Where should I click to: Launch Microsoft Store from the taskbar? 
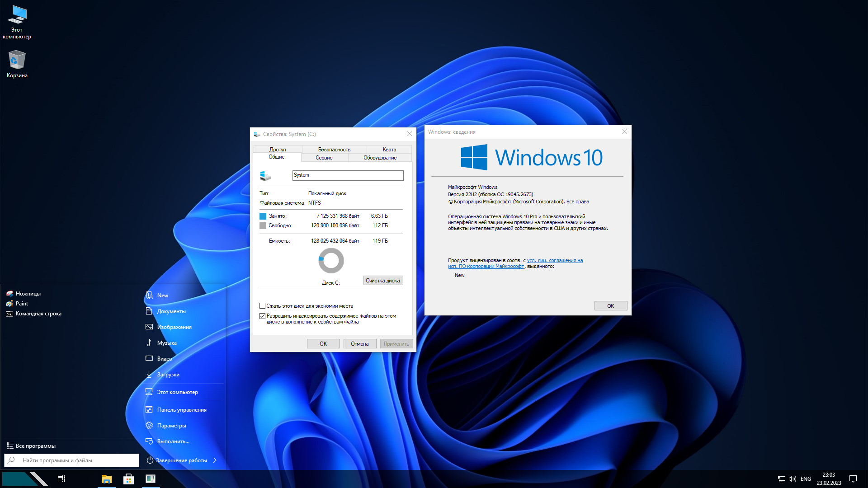tap(129, 479)
